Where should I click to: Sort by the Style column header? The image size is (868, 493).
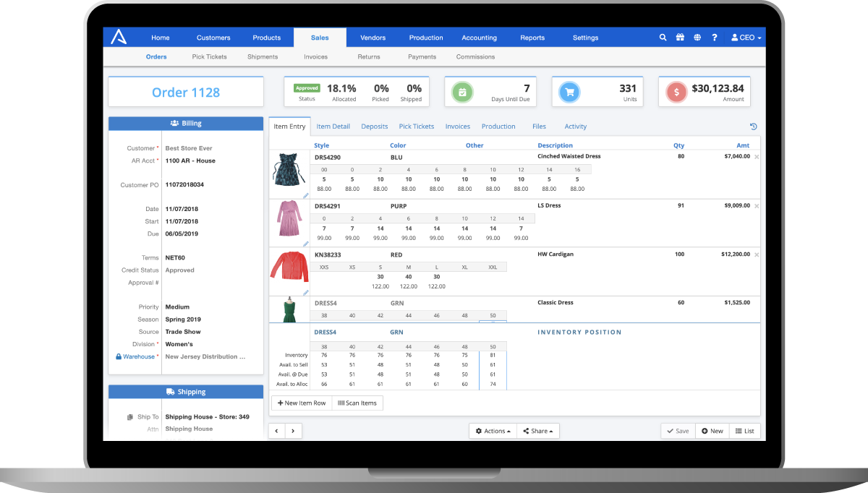click(321, 145)
